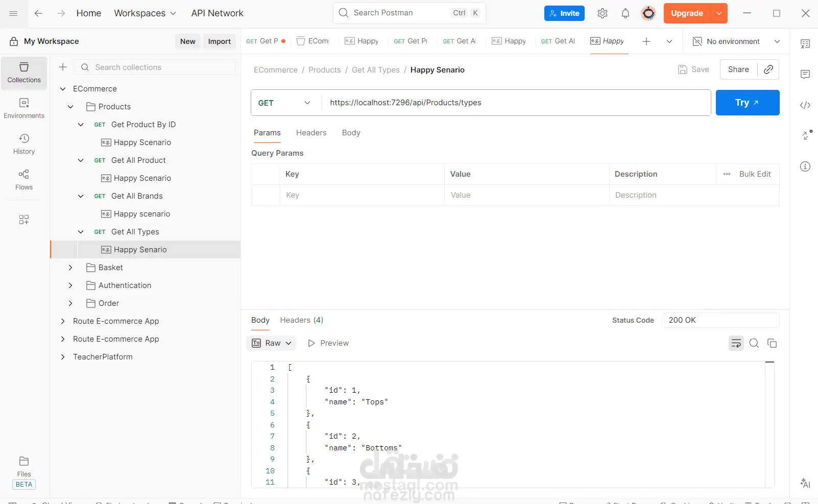
Task: Go back with the left arrow
Action: (x=38, y=13)
